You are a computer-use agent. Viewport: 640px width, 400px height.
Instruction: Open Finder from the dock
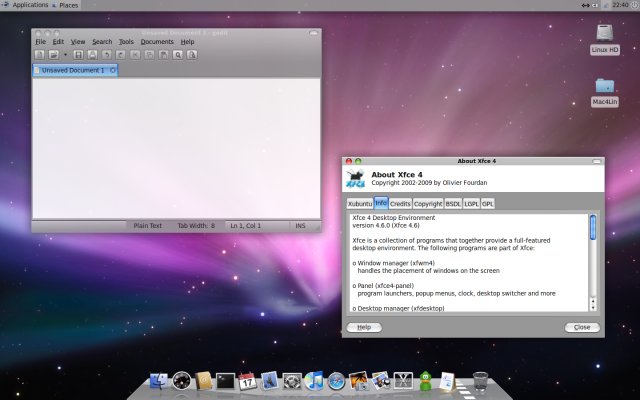point(159,381)
